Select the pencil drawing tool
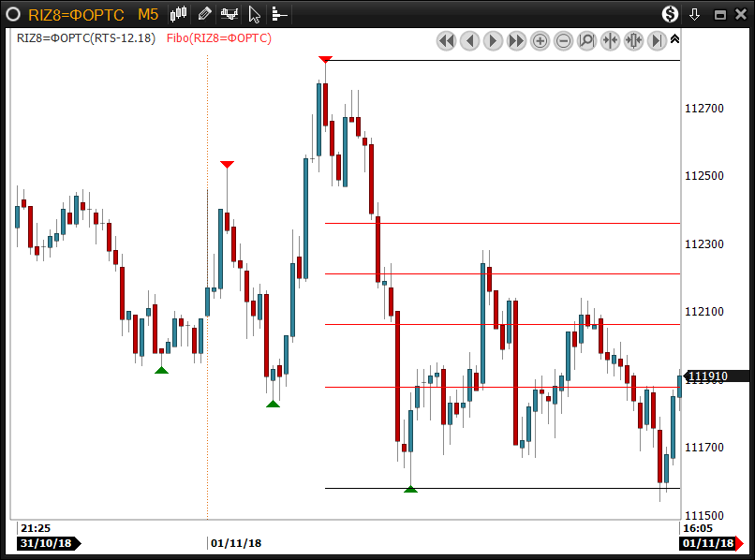Image resolution: width=755 pixels, height=560 pixels. [205, 14]
